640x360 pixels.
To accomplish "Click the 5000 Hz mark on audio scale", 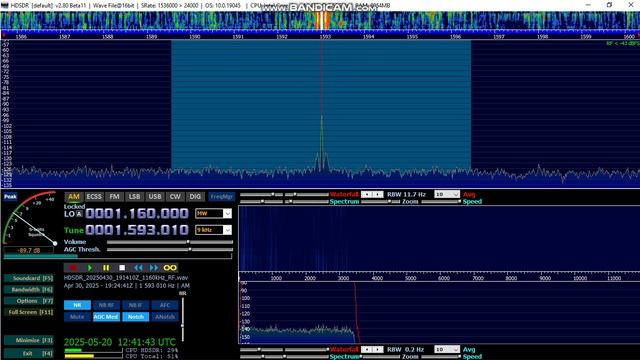I will coord(410,278).
